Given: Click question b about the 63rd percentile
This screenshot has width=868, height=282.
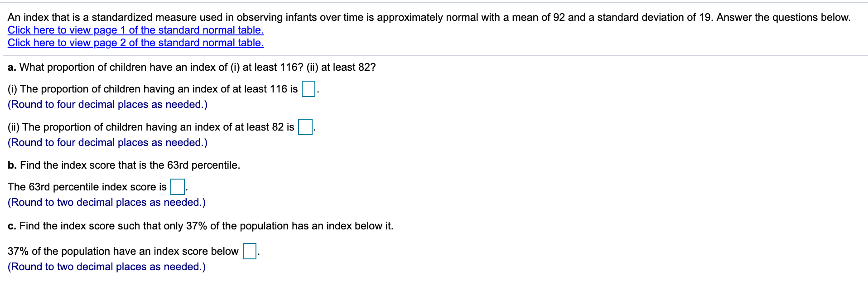Looking at the screenshot, I should 124,165.
